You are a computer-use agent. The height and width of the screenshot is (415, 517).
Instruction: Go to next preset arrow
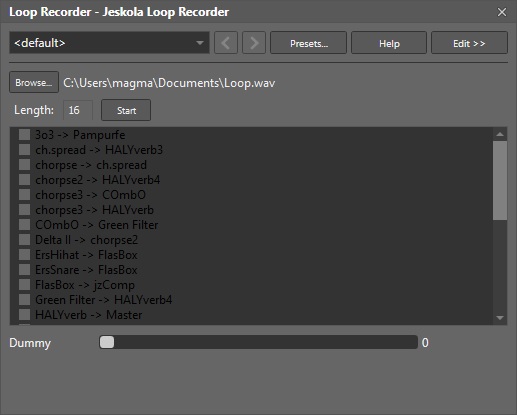coord(254,43)
